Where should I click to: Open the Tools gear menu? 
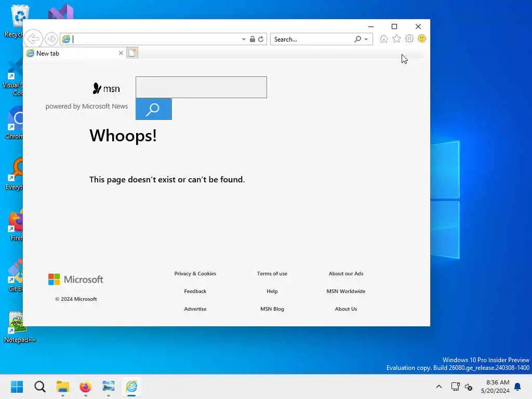(409, 38)
